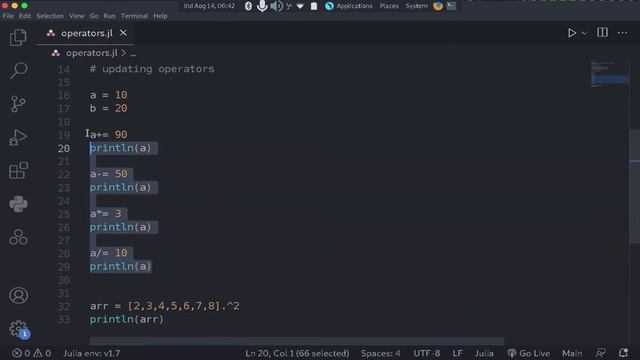Click operators.jl in the breadcrumb

click(x=91, y=53)
